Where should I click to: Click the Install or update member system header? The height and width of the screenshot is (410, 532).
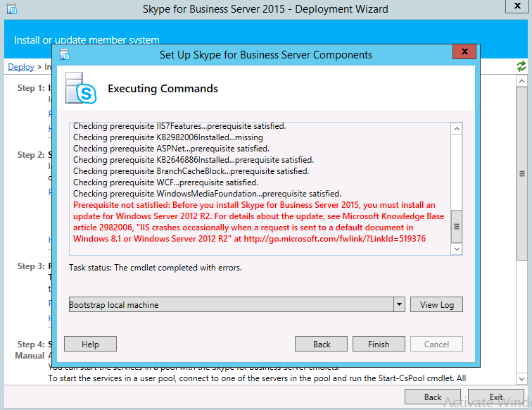[87, 40]
